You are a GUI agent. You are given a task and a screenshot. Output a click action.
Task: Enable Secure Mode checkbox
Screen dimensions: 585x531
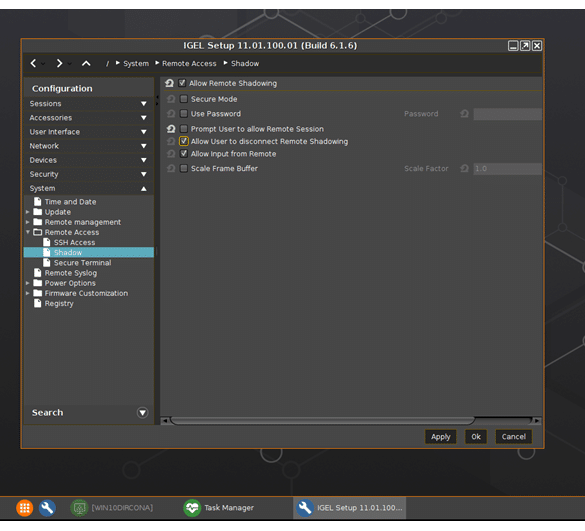184,99
